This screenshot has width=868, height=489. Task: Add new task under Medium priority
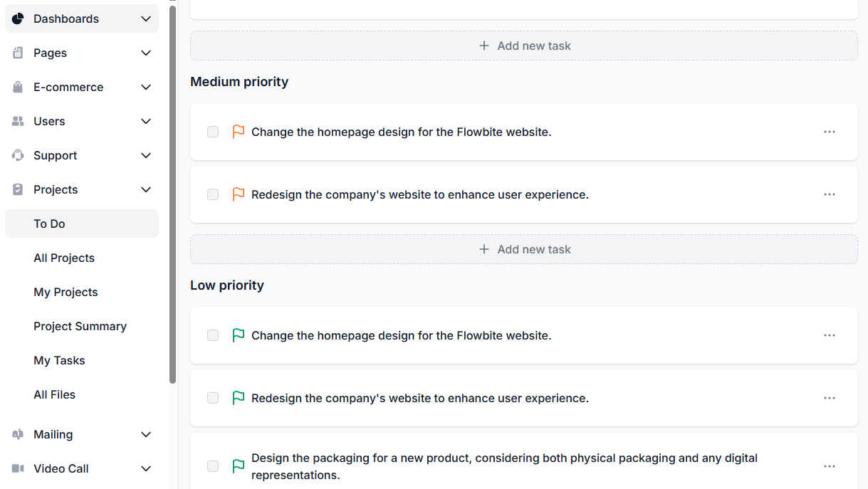pos(524,249)
